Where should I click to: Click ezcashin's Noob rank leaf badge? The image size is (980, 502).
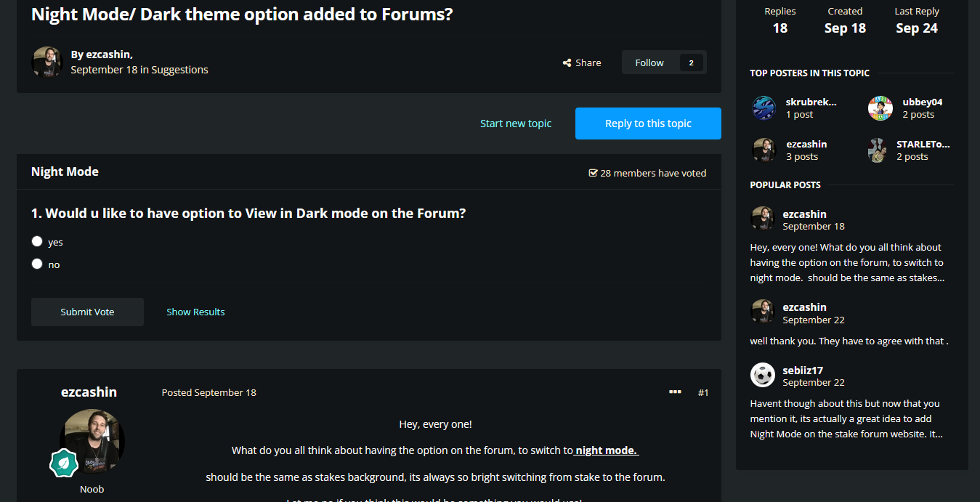coord(64,463)
